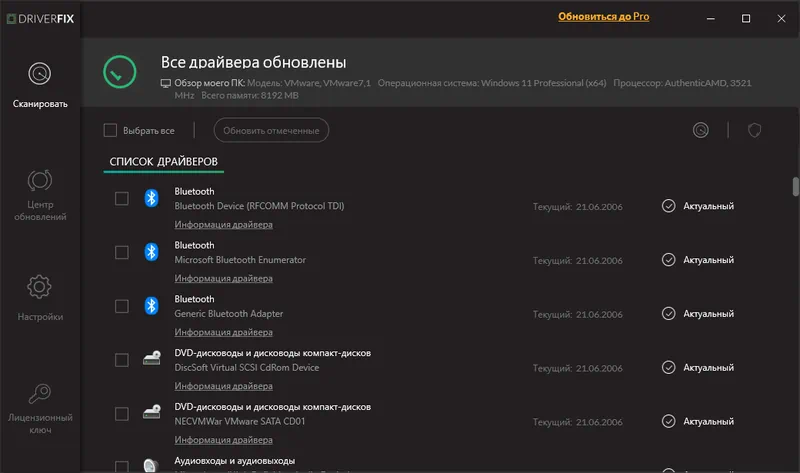The height and width of the screenshot is (473, 800).
Task: Click the green status clock icon
Action: pos(119,72)
